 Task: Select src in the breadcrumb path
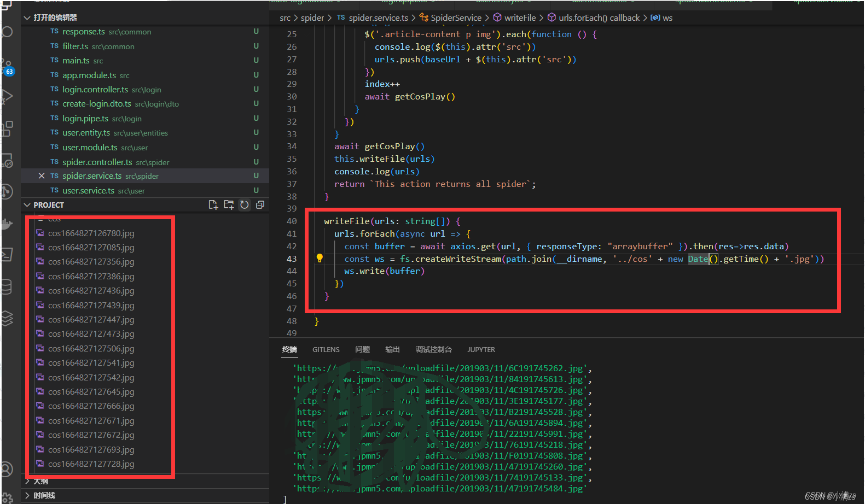pyautogui.click(x=285, y=17)
